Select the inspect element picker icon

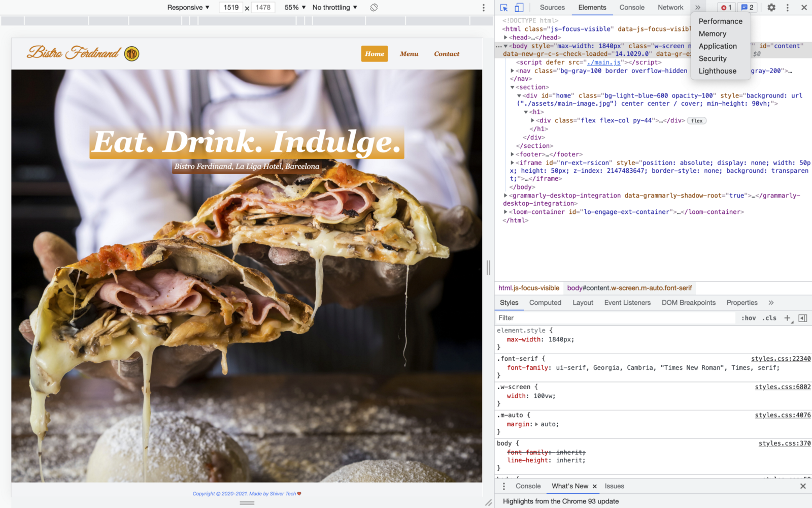(x=504, y=8)
